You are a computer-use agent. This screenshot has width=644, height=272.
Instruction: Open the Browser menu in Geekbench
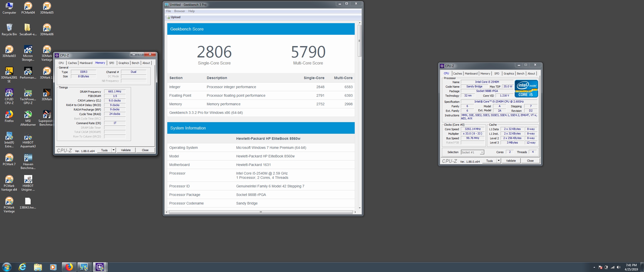(x=180, y=11)
